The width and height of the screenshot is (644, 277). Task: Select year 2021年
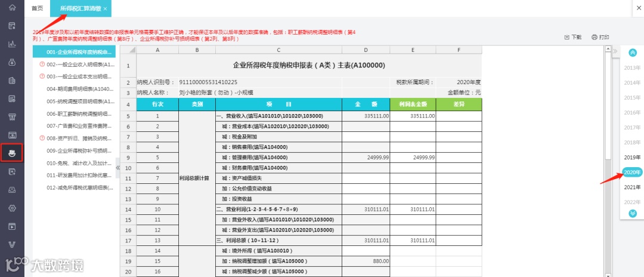tap(633, 187)
